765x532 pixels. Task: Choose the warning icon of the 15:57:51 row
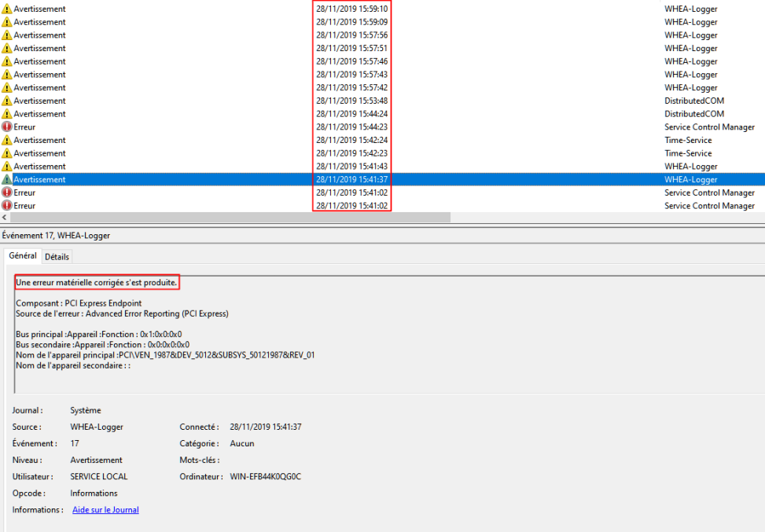[x=7, y=48]
